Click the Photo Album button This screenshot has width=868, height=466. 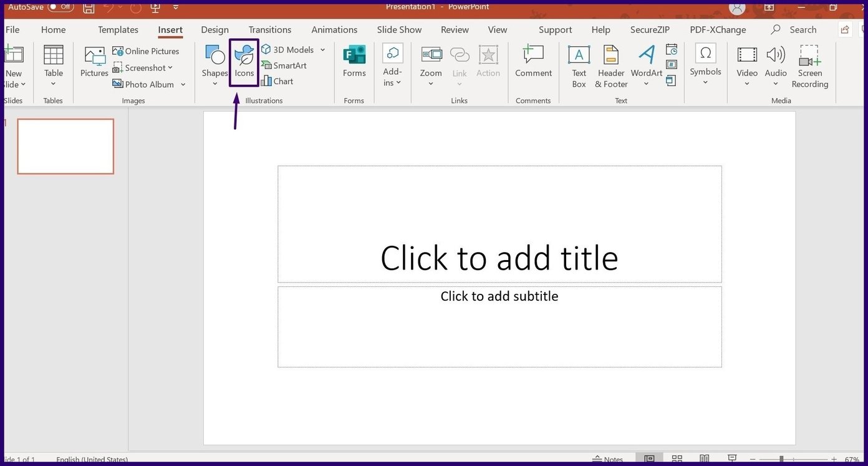tap(143, 84)
